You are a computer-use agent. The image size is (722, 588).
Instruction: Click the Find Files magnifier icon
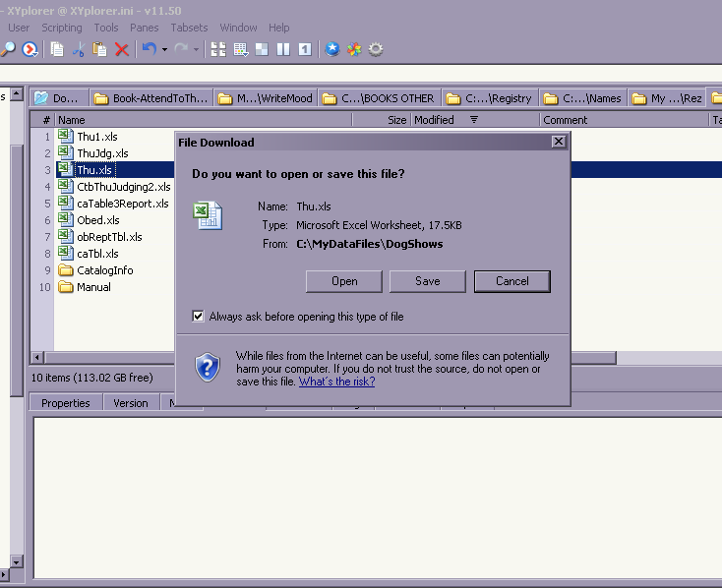click(x=8, y=49)
